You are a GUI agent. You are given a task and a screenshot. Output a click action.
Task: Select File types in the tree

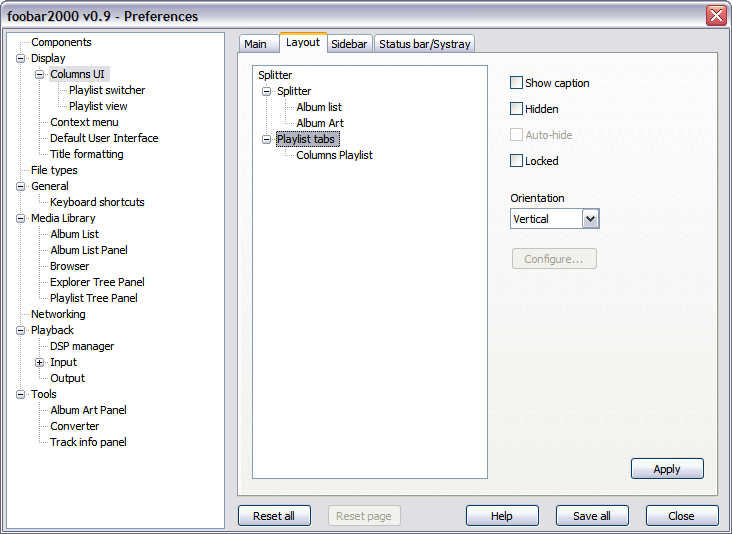point(54,170)
